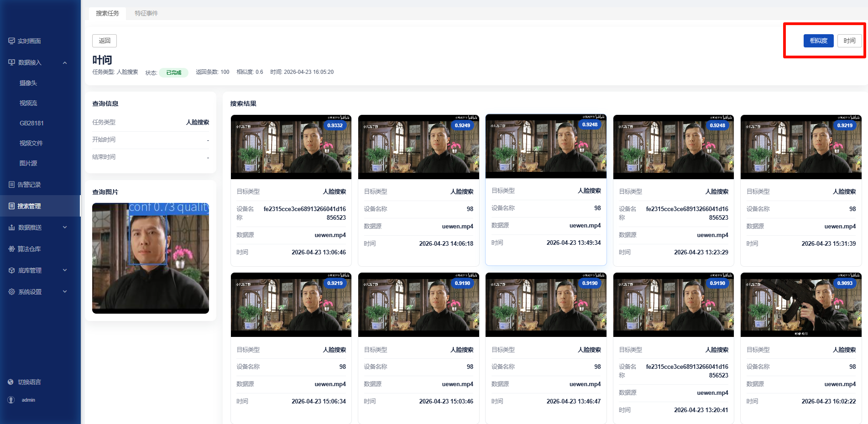Open result thumbnail dated 13:46:47
This screenshot has width=868, height=424.
(546, 305)
